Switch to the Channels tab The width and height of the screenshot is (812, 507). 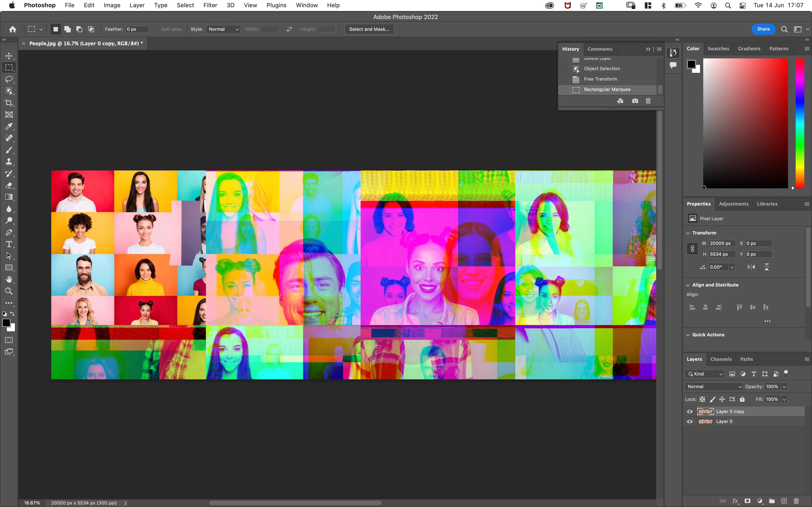[721, 359]
